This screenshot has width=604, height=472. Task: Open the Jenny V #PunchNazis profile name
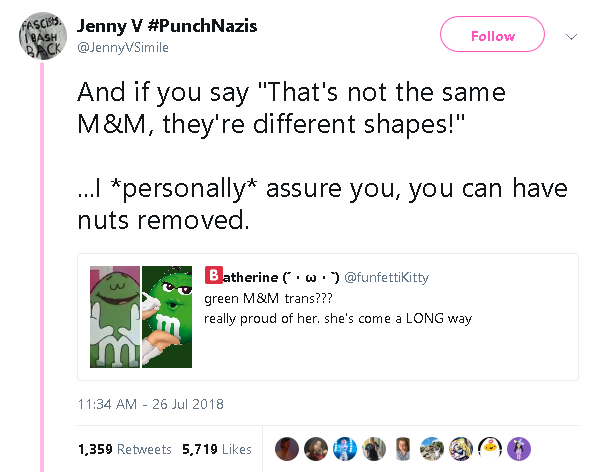click(x=167, y=26)
